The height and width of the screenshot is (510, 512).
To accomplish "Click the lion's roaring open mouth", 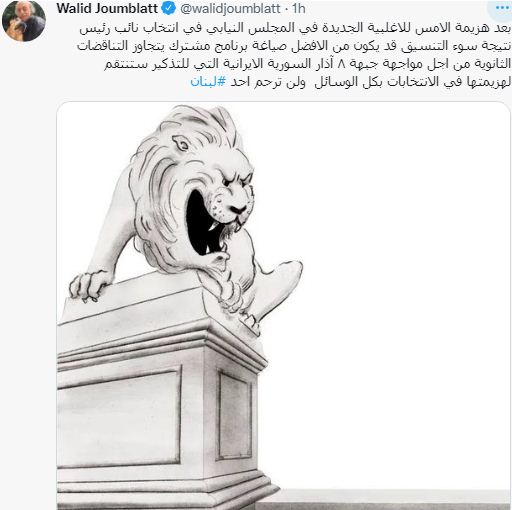I will (200, 223).
